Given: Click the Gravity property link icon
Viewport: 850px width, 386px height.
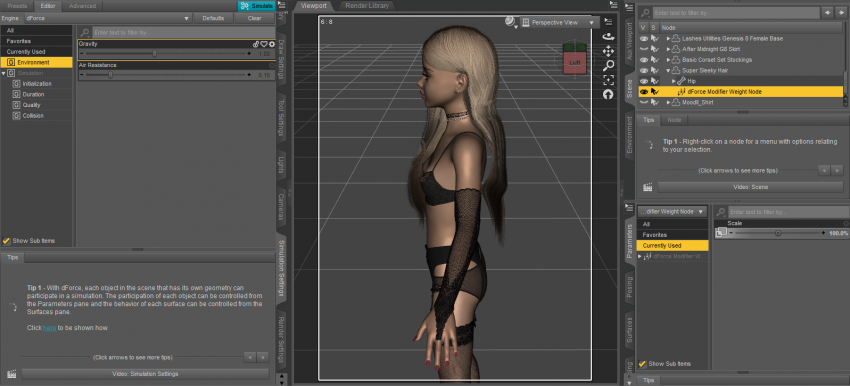Looking at the screenshot, I should [256, 44].
